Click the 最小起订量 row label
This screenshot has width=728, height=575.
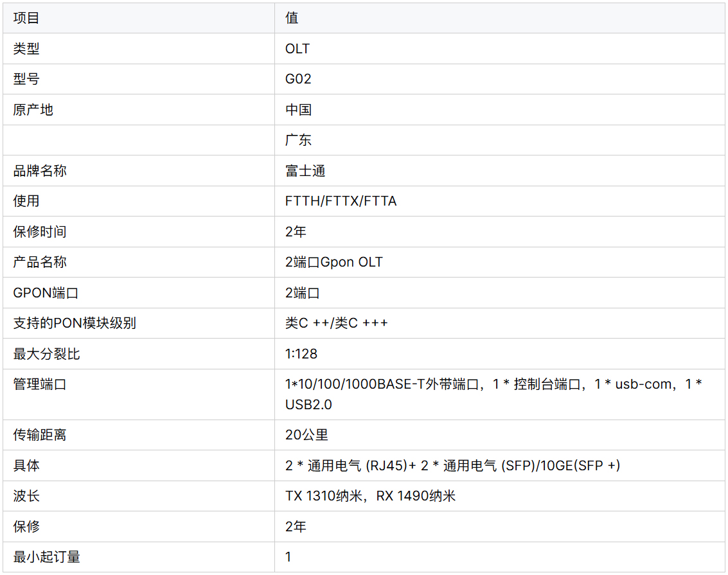[47, 557]
